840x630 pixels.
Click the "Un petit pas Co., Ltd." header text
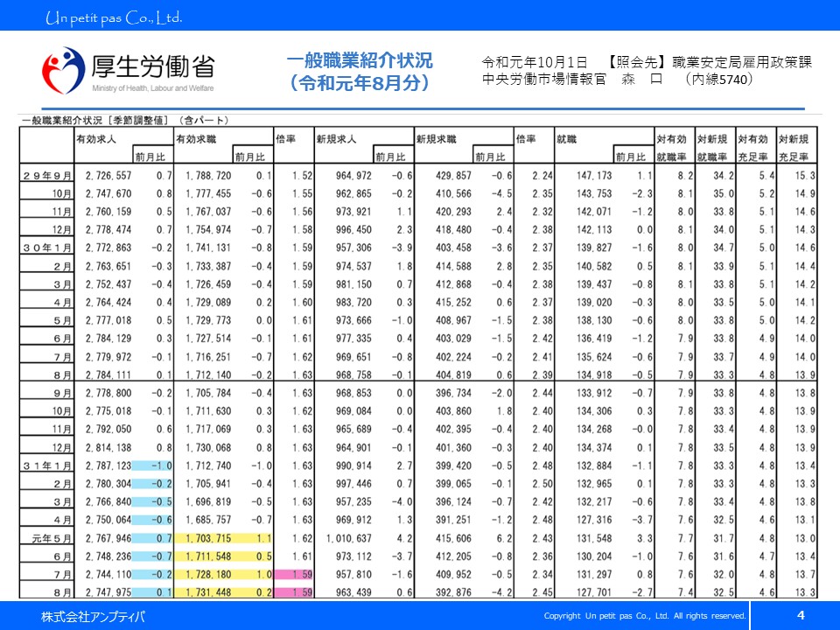[x=114, y=18]
